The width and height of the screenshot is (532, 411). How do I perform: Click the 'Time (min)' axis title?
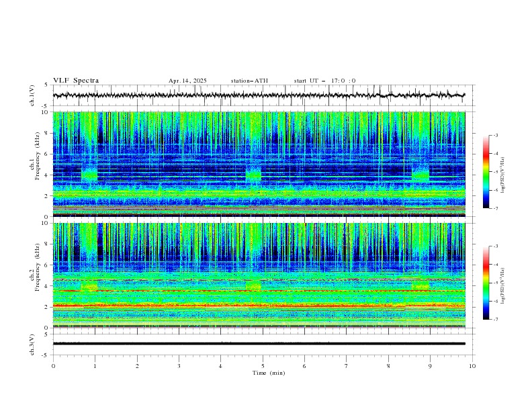(269, 373)
